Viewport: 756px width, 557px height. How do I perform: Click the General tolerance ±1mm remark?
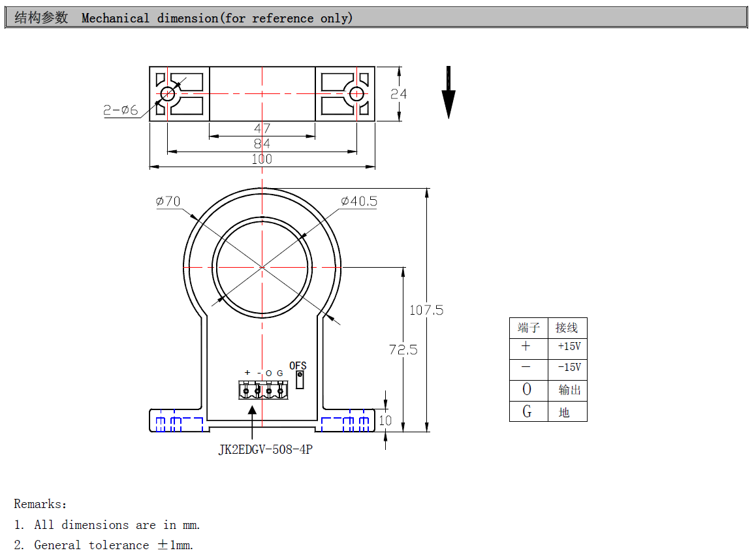tap(114, 545)
